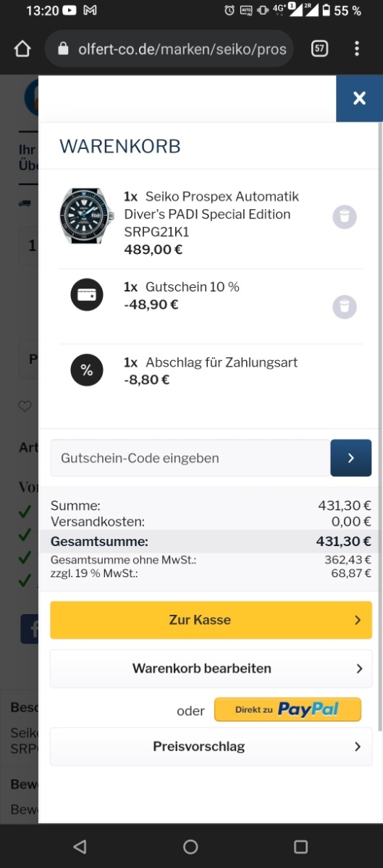Viewport: 383px width, 868px height.
Task: Pay using Direkt zu PayPal
Action: pos(287,710)
